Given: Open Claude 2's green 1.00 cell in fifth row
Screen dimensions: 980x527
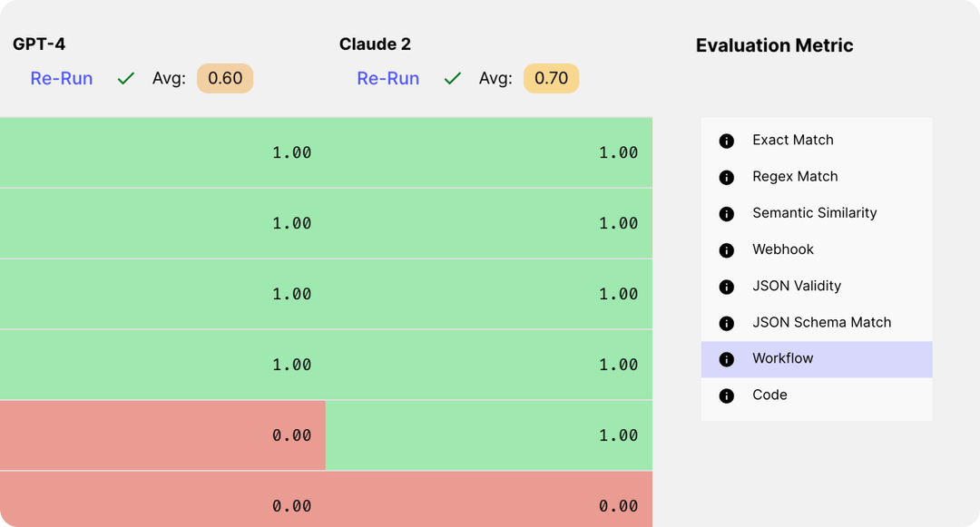Looking at the screenshot, I should pos(489,435).
